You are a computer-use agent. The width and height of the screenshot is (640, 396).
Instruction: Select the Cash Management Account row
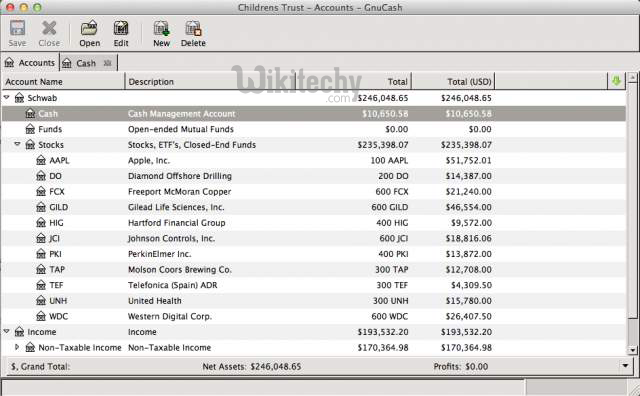coord(313,113)
